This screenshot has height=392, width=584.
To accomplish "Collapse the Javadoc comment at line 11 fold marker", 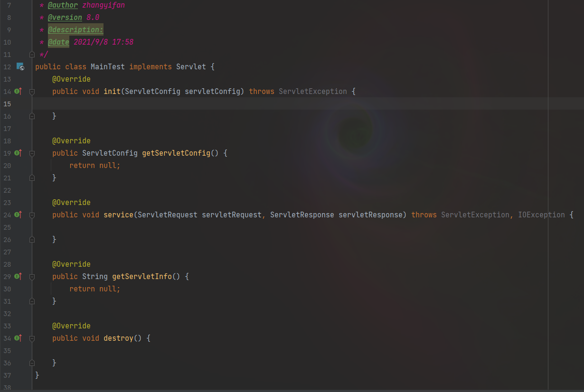I will pos(32,55).
